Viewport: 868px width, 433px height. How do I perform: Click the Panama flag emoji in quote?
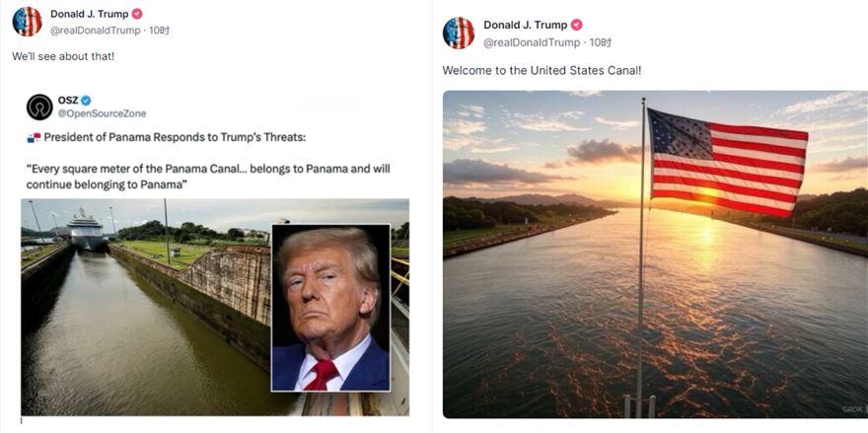pos(34,137)
